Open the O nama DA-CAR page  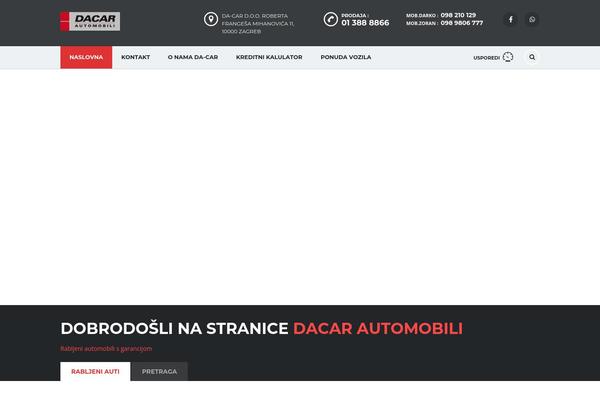pos(193,57)
